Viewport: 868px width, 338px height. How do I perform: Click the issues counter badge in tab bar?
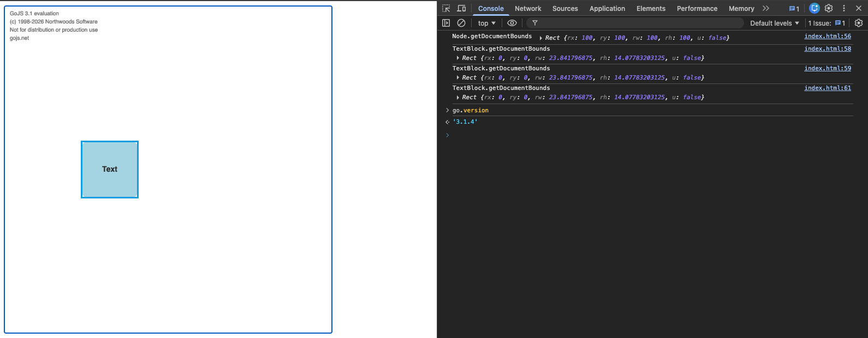[794, 9]
